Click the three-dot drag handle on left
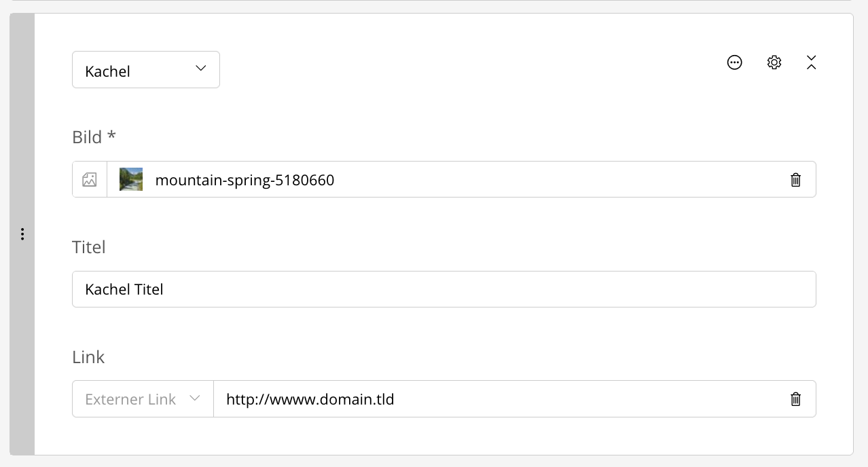 click(x=22, y=234)
